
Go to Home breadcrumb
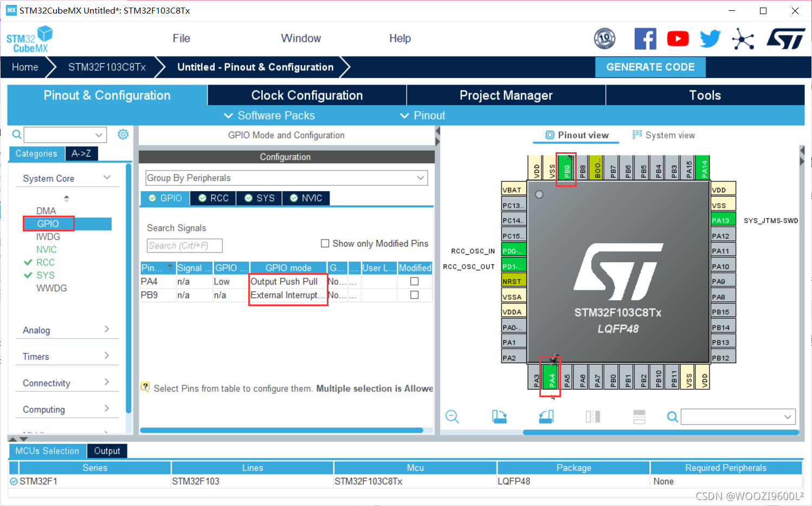25,67
